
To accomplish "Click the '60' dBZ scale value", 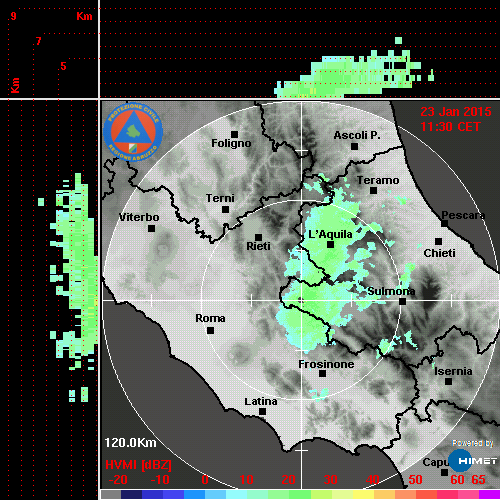I will pyautogui.click(x=457, y=480).
